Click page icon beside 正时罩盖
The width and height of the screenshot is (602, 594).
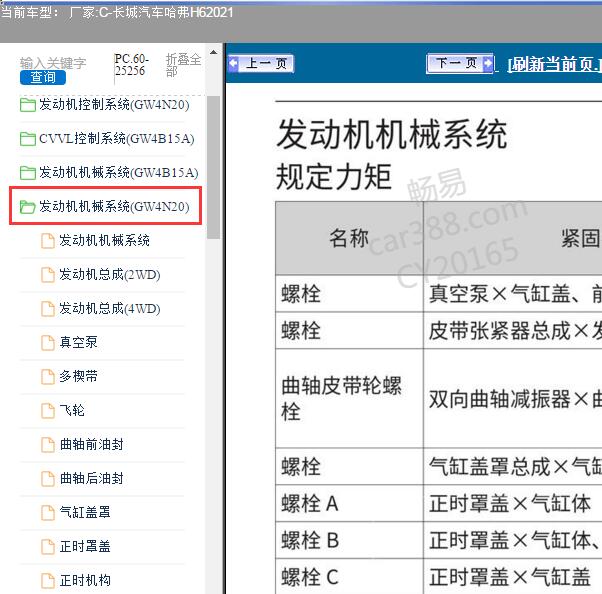tap(48, 546)
